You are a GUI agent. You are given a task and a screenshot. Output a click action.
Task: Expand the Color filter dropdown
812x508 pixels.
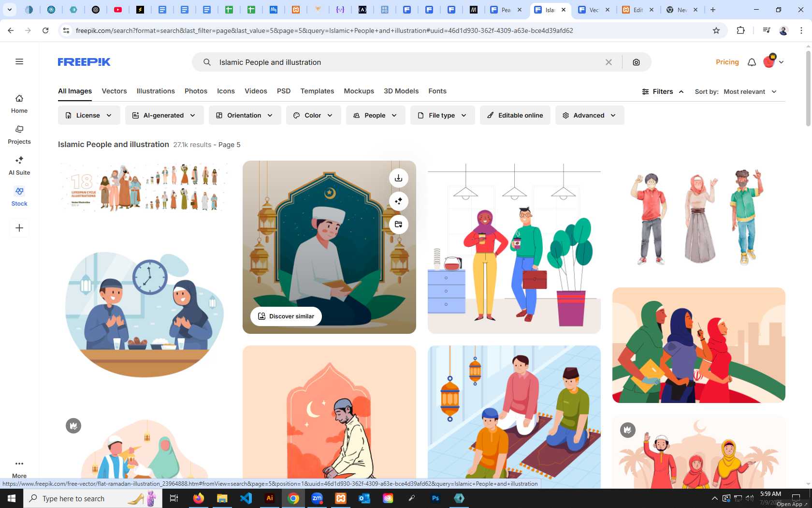(313, 115)
